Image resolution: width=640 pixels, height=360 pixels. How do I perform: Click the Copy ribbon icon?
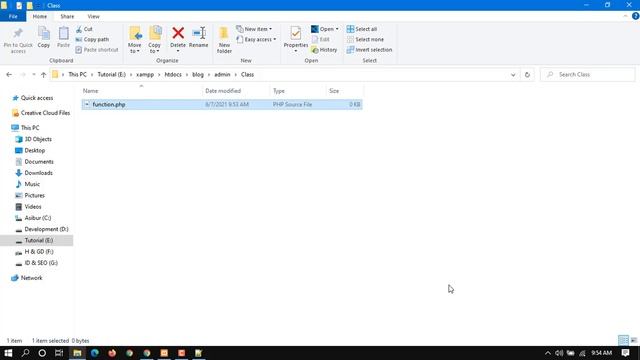(44, 38)
